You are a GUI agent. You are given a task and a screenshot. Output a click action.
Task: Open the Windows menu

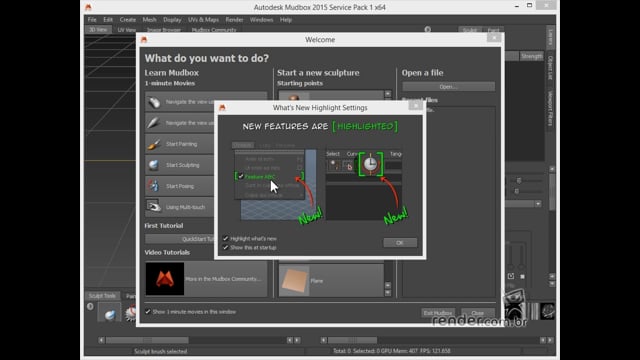(x=261, y=20)
